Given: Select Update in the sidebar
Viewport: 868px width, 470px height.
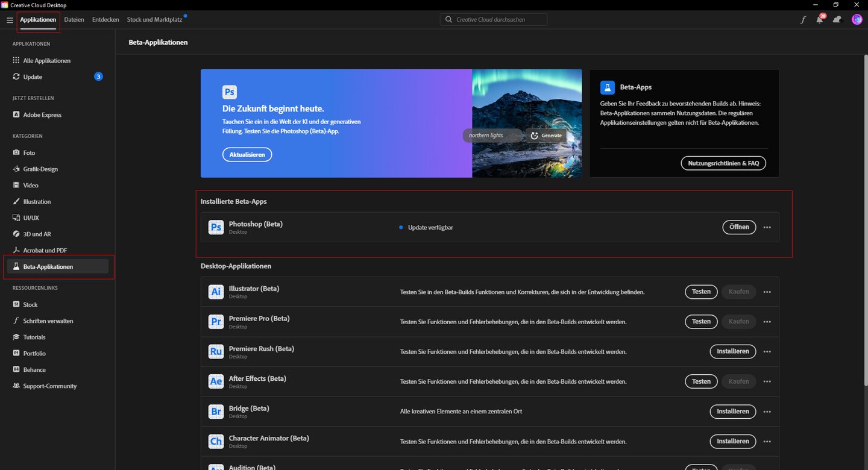Looking at the screenshot, I should click(33, 77).
